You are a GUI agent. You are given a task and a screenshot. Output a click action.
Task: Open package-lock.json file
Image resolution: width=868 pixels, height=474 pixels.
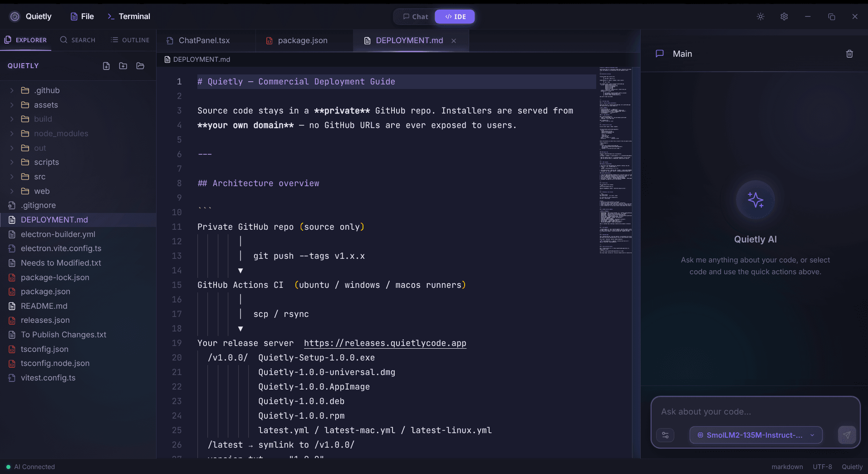pyautogui.click(x=78, y=277)
